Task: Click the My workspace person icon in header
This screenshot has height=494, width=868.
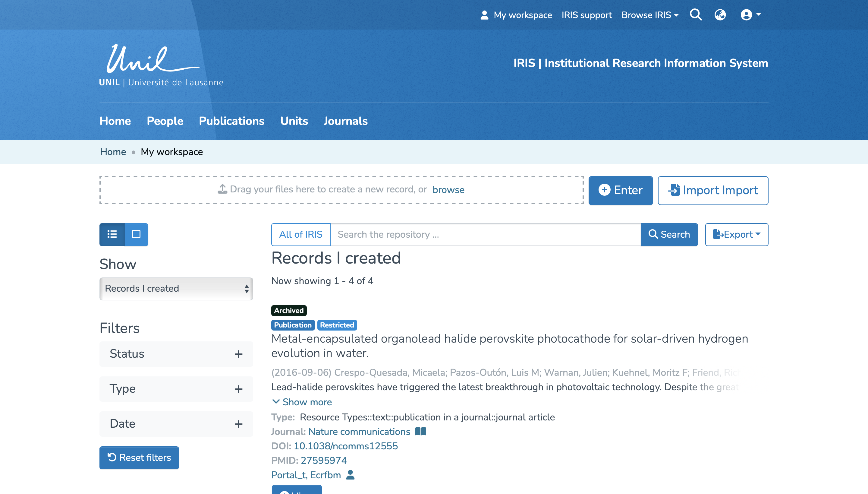Action: 484,15
